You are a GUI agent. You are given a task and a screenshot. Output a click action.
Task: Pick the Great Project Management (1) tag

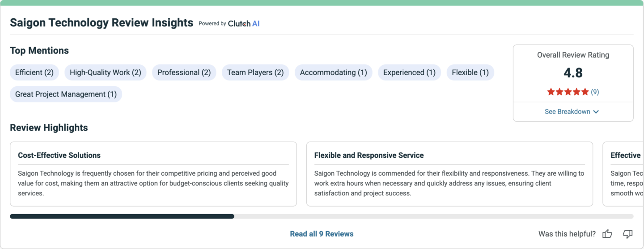coord(66,94)
